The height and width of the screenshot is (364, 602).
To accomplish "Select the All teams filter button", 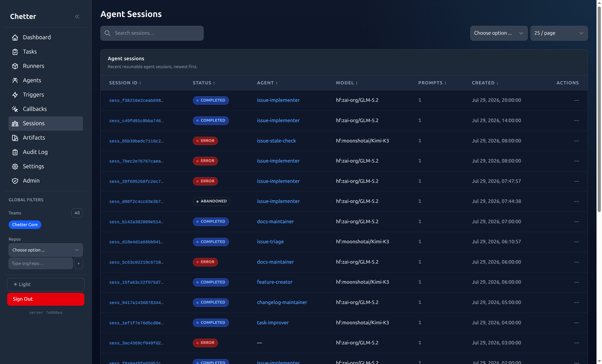I will click(x=77, y=213).
